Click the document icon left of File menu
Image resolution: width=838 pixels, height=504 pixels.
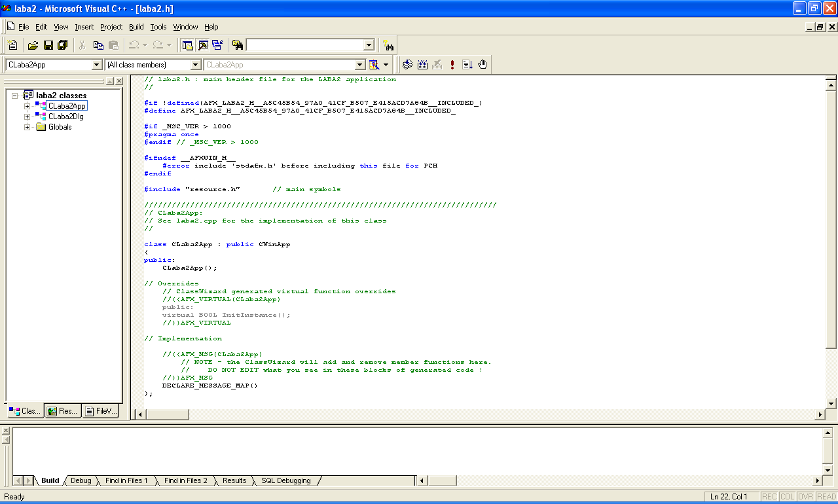pyautogui.click(x=10, y=26)
